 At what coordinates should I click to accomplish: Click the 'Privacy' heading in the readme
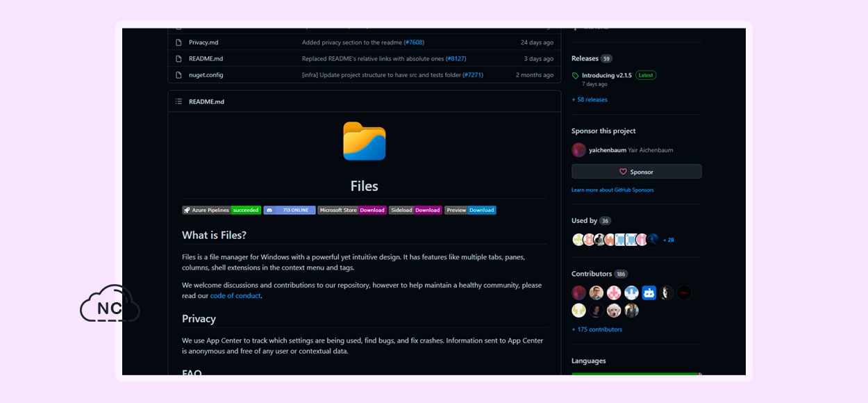pos(199,319)
